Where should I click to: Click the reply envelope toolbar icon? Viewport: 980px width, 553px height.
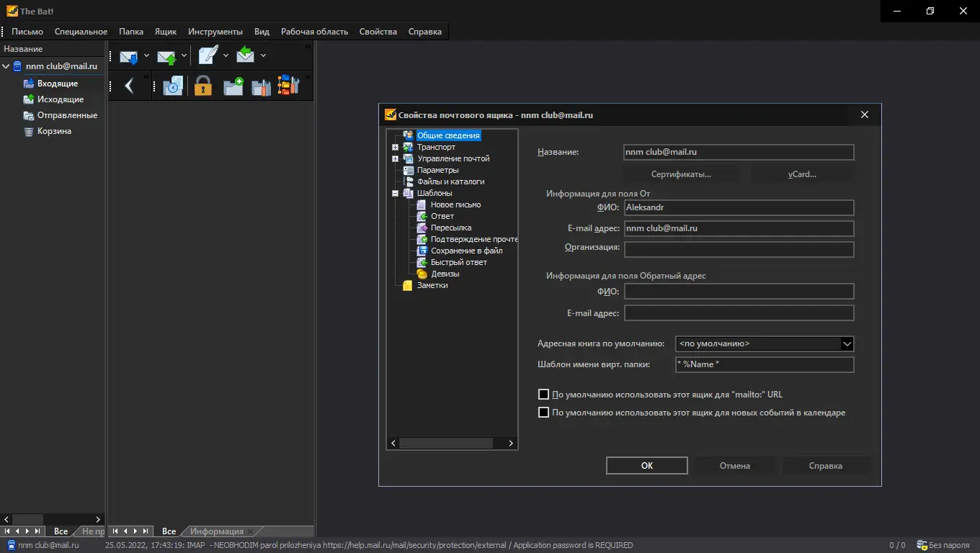[x=245, y=55]
